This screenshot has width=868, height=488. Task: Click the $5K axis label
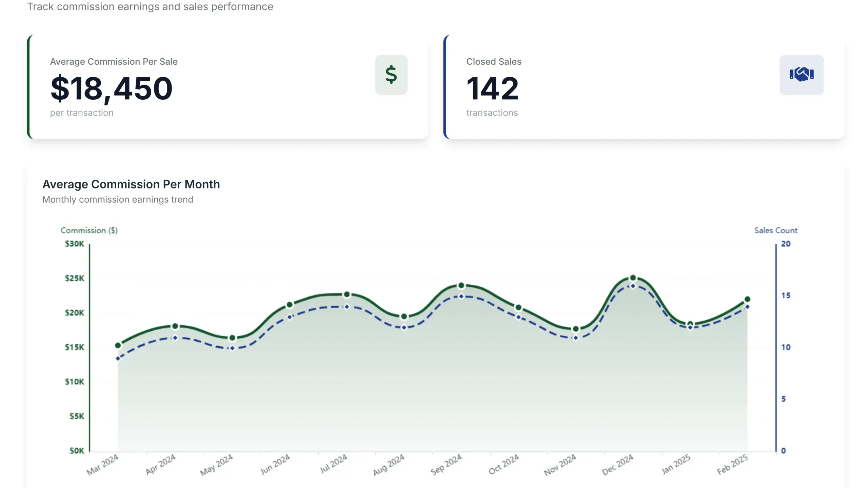pyautogui.click(x=77, y=416)
